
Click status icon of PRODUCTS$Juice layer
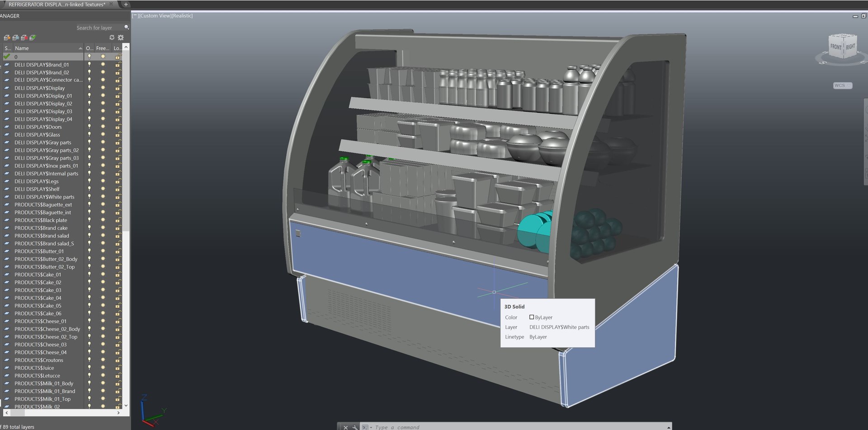point(7,368)
